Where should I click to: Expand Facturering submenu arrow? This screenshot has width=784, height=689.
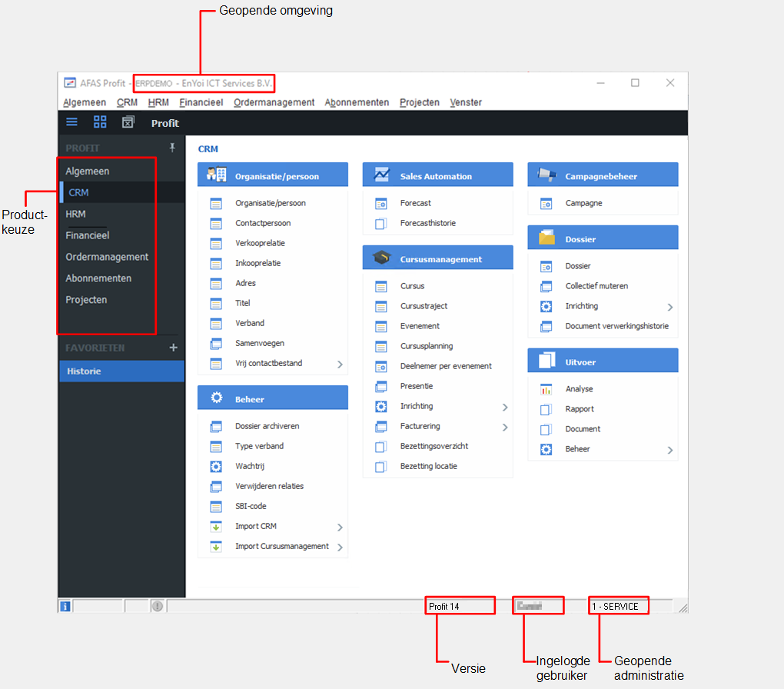[x=505, y=428]
